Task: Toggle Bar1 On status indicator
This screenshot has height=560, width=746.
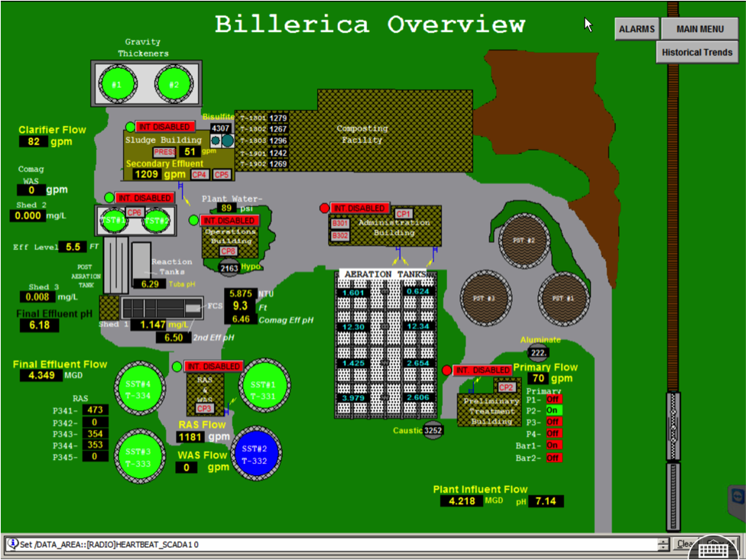Action: point(553,445)
